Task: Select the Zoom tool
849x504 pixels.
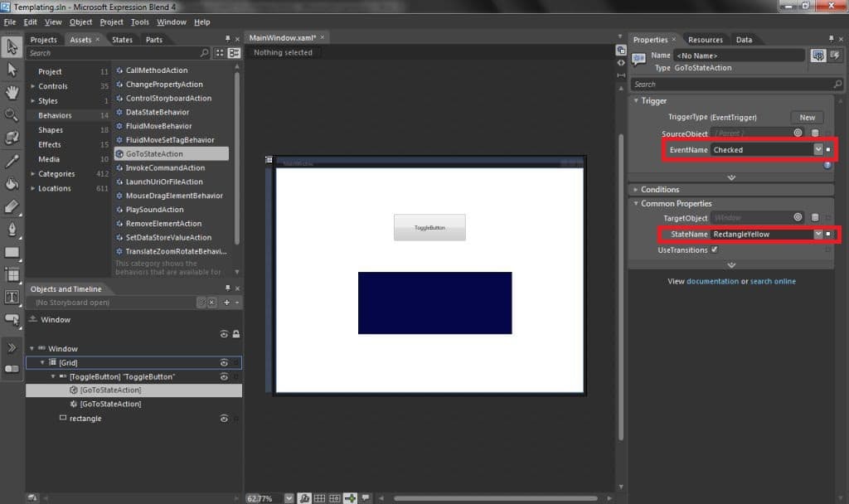Action: tap(12, 115)
